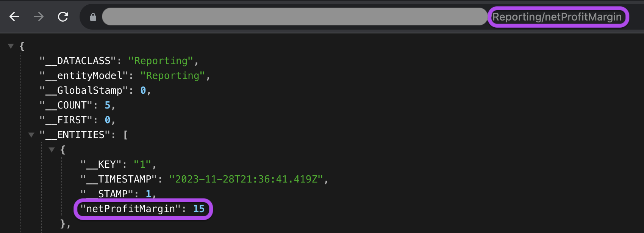Select the __DATACLASS key
Viewport: 644px width, 233px height.
(78, 61)
